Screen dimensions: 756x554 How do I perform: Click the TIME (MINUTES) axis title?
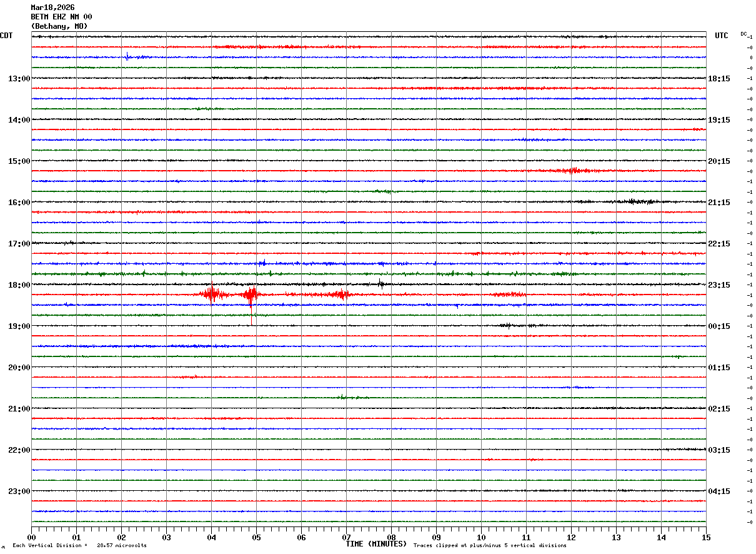tap(376, 544)
